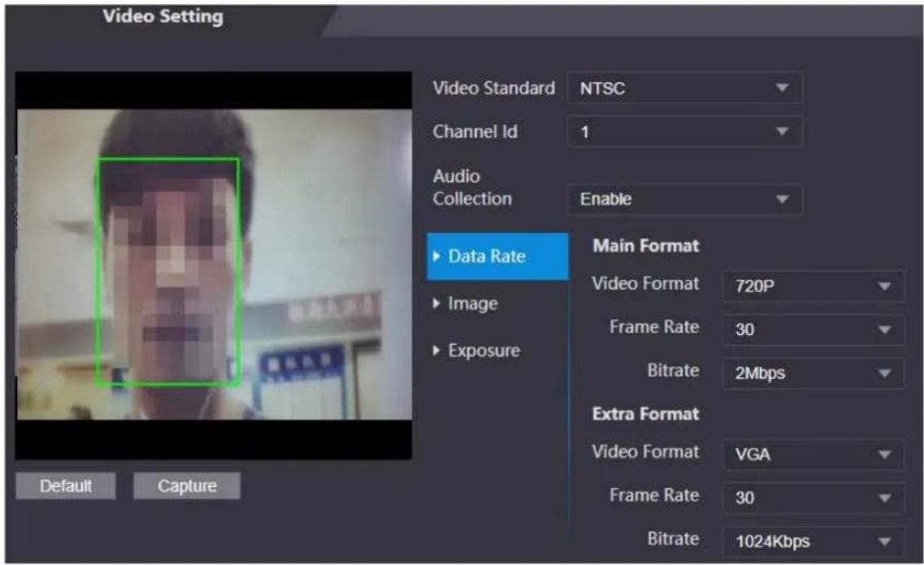Click the Capture button

coord(187,486)
